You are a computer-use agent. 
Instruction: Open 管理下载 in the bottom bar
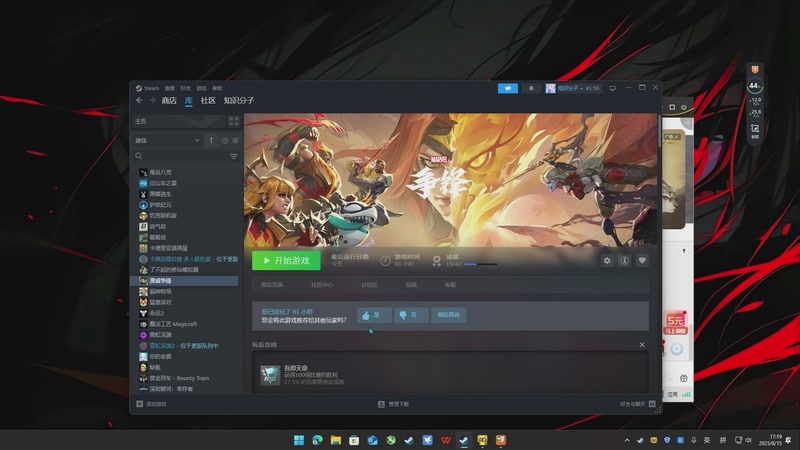[393, 404]
